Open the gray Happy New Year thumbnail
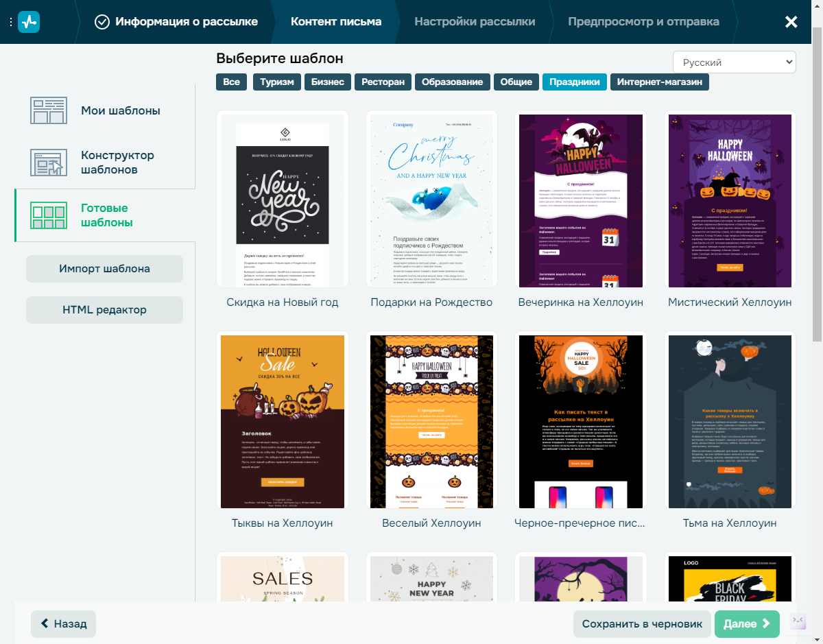The height and width of the screenshot is (644, 823). click(432, 578)
